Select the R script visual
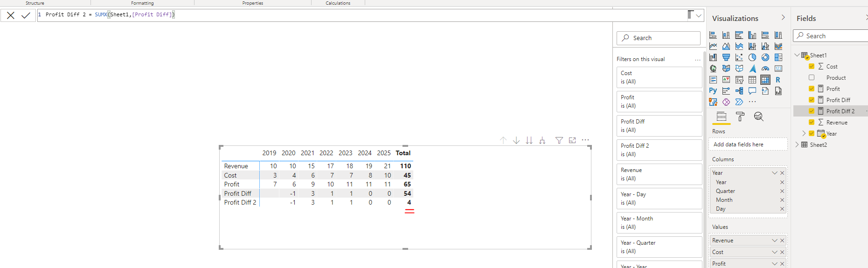This screenshot has height=268, width=868. (x=778, y=80)
